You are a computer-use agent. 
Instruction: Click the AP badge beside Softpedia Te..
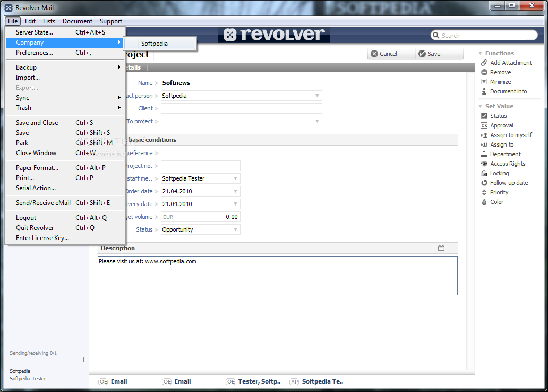294,381
